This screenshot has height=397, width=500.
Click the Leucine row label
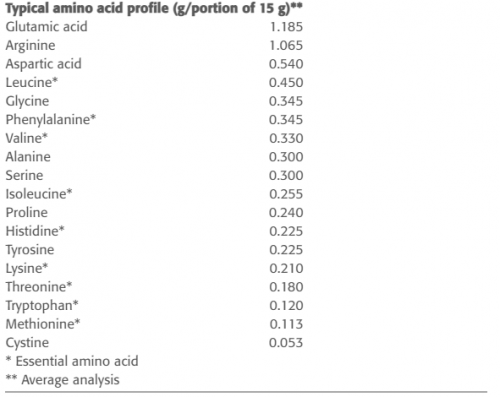point(32,82)
